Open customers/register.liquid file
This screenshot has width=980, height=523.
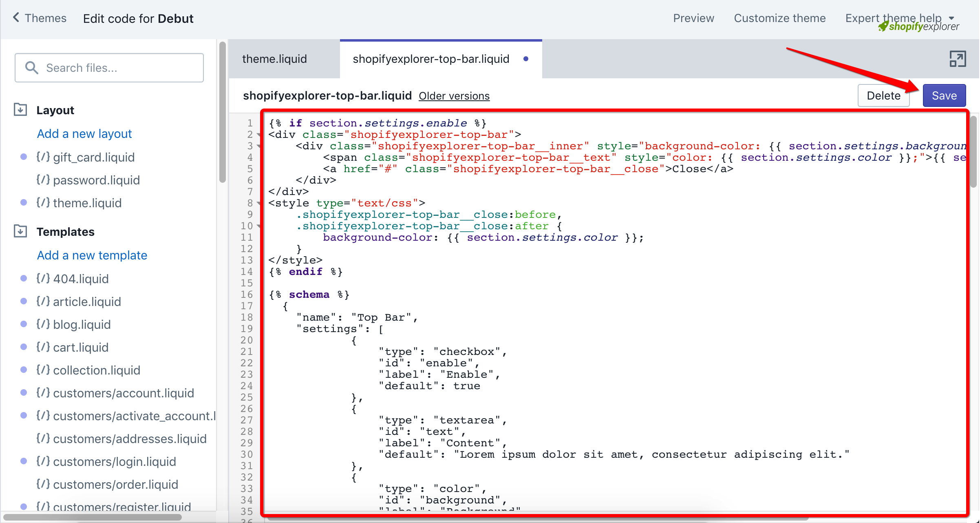(x=122, y=506)
